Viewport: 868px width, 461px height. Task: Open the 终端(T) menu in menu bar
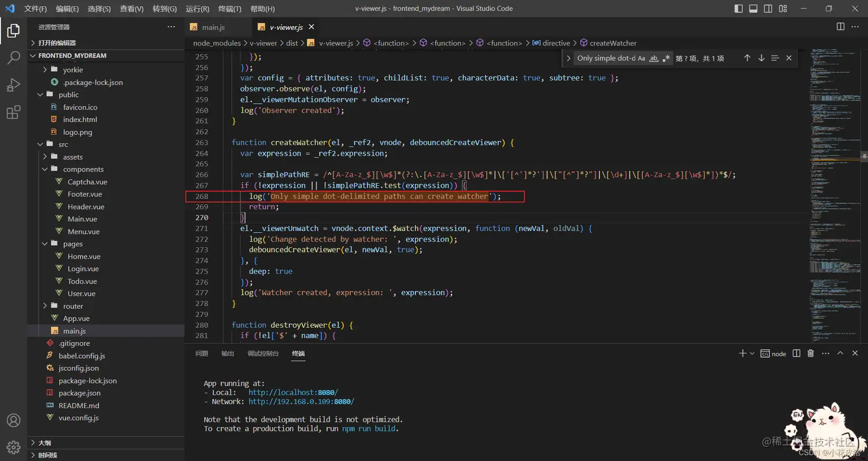click(230, 9)
